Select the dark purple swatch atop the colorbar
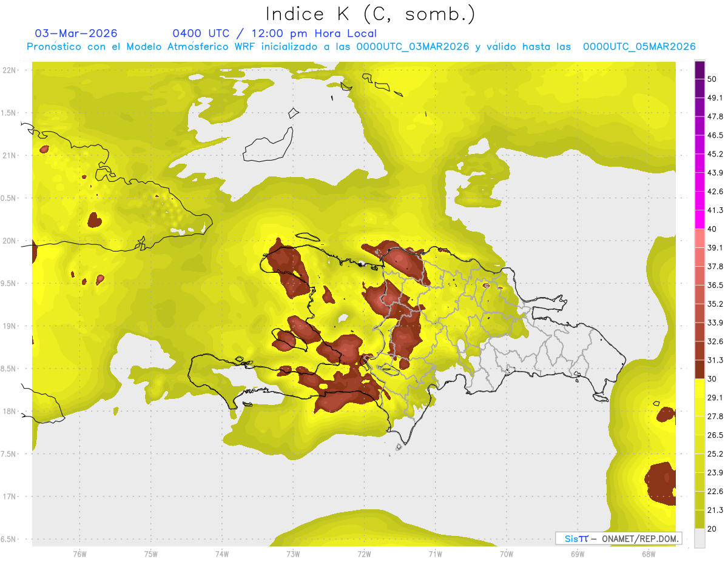Image resolution: width=728 pixels, height=562 pixels. point(699,70)
